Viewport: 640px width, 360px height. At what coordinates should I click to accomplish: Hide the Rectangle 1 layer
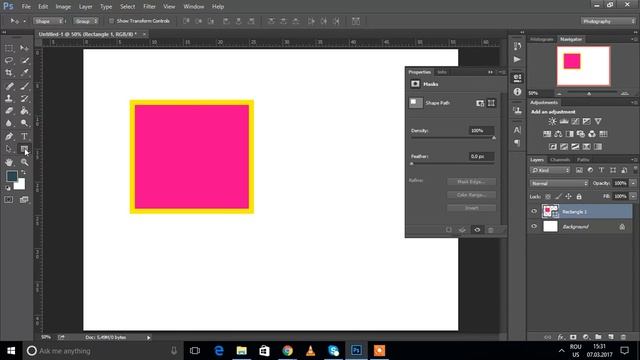click(534, 211)
